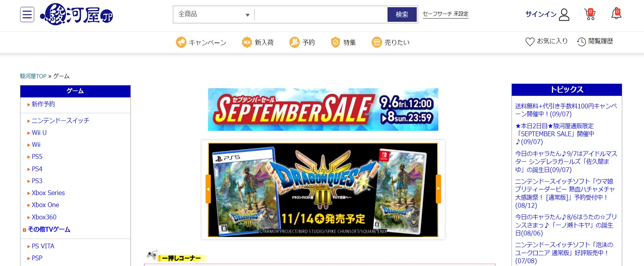This screenshot has width=644, height=266.
Task: Toggle the セーフサーチ 未設定 setting
Action: [446, 14]
